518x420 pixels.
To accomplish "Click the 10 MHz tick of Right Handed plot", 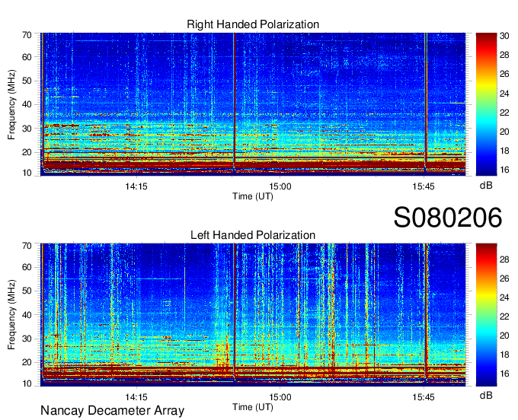I will [27, 173].
